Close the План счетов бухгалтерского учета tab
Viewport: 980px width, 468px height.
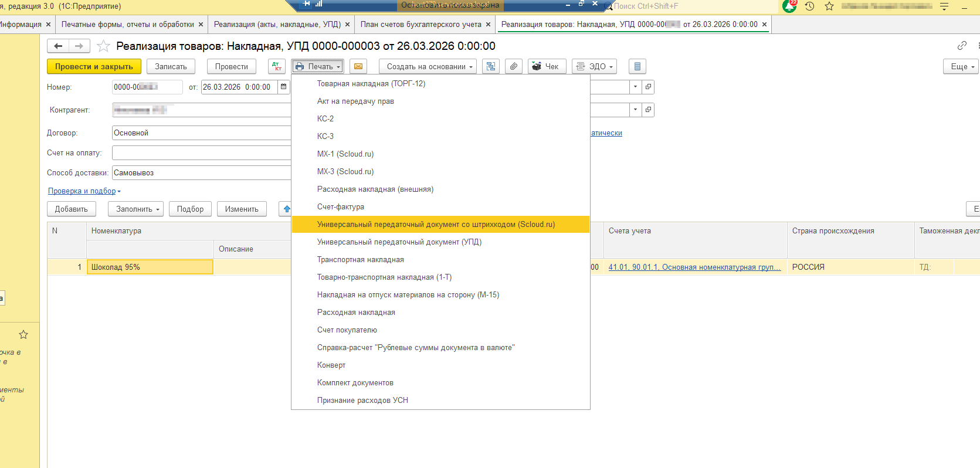[488, 25]
